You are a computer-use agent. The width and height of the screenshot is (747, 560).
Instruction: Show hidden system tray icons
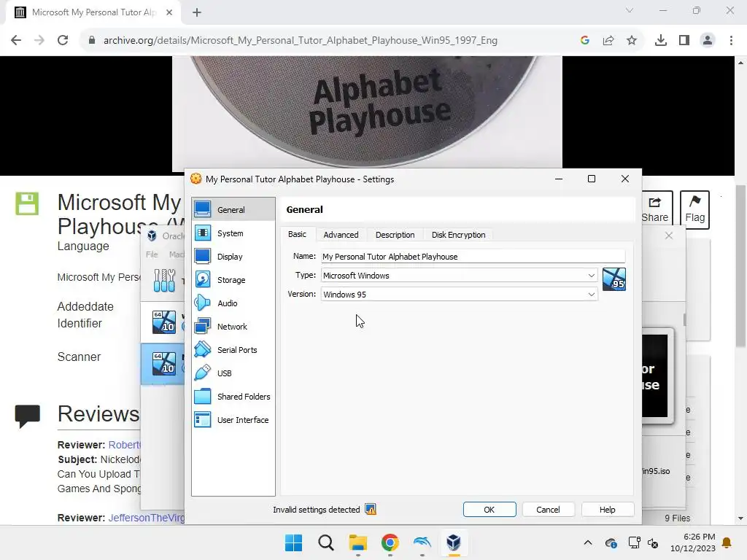pyautogui.click(x=588, y=542)
